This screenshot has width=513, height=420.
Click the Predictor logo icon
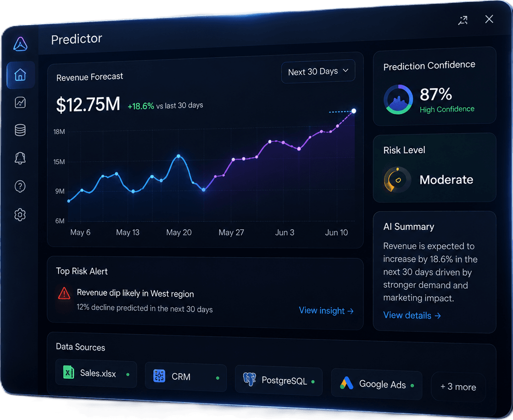[x=20, y=44]
